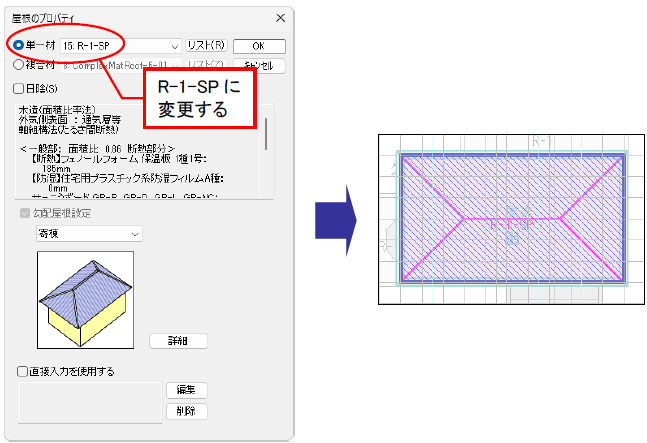The image size is (647, 443).
Task: Select the 複合材 radio button
Action: point(20,65)
